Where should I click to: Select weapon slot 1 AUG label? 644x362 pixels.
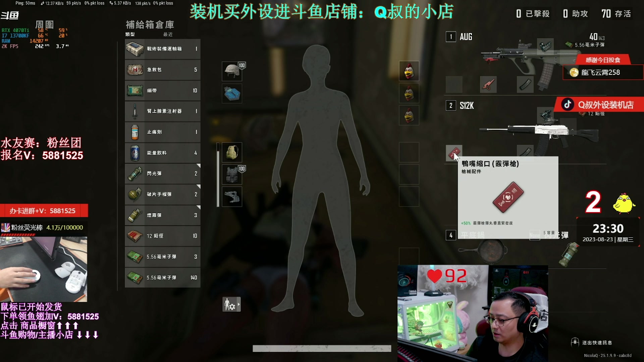coord(466,37)
